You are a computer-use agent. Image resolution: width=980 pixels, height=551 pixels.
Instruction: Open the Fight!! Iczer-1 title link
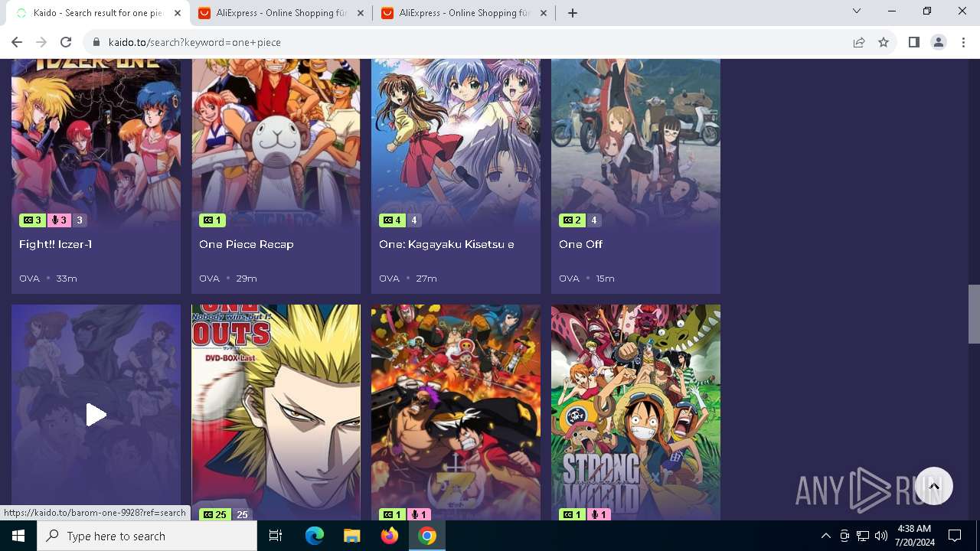click(55, 244)
